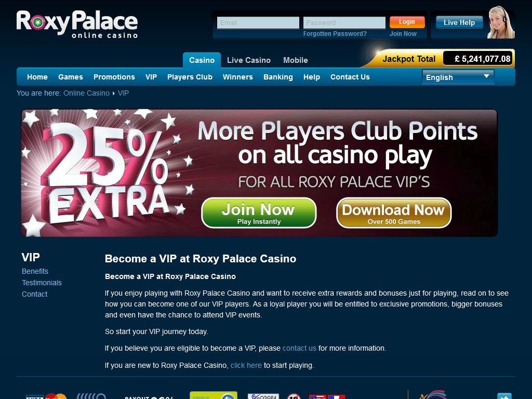Open the Mobile tab
The image size is (532, 399).
click(x=296, y=60)
